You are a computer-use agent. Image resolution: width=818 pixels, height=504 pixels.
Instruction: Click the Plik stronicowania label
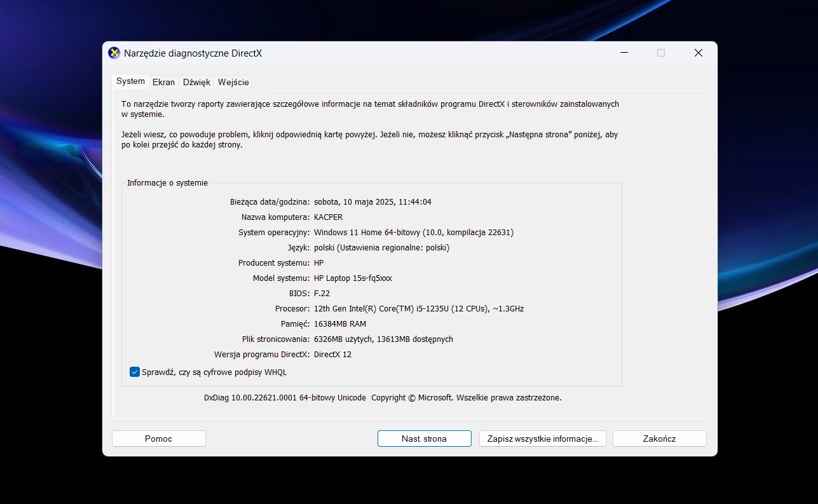coord(276,339)
